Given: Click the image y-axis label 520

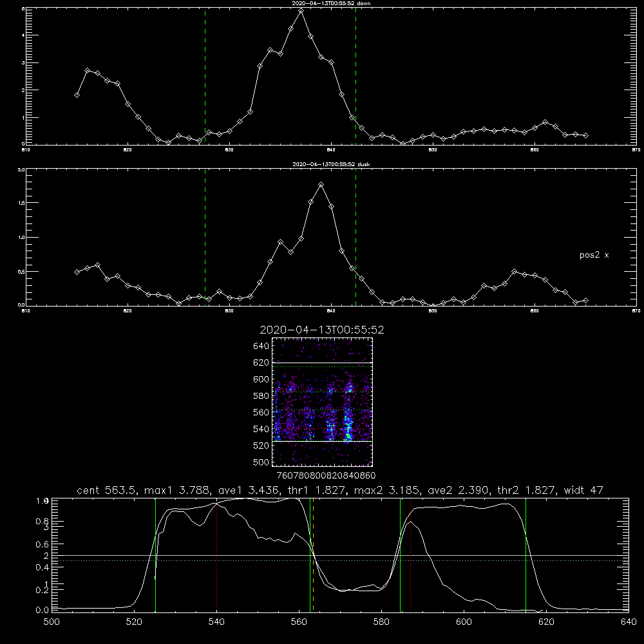Looking at the screenshot, I should 261,446.
